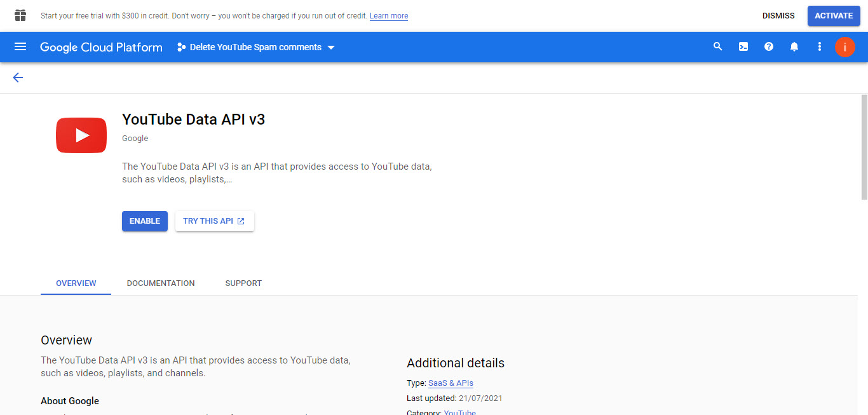This screenshot has height=415, width=868.
Task: Open the SaaS & APIs type link
Action: tap(451, 383)
